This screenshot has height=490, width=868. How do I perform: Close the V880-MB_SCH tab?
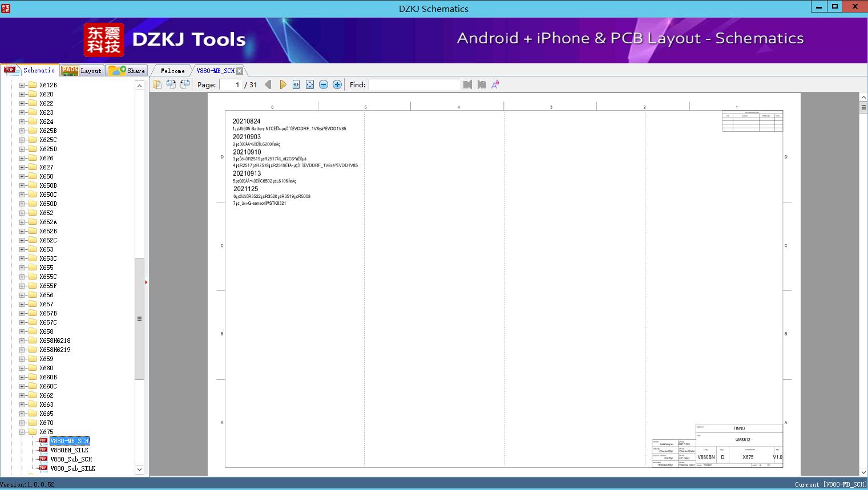pyautogui.click(x=240, y=71)
